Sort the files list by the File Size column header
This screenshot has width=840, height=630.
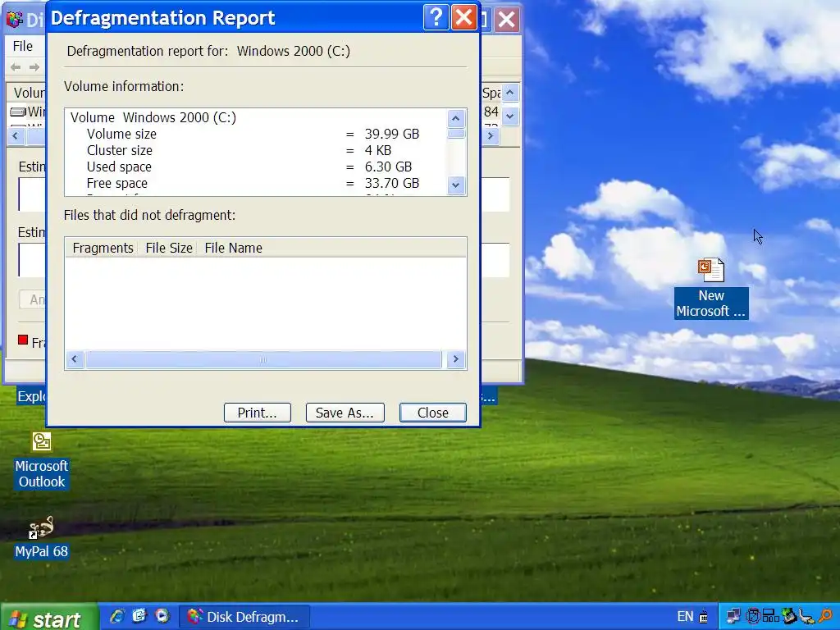point(168,248)
